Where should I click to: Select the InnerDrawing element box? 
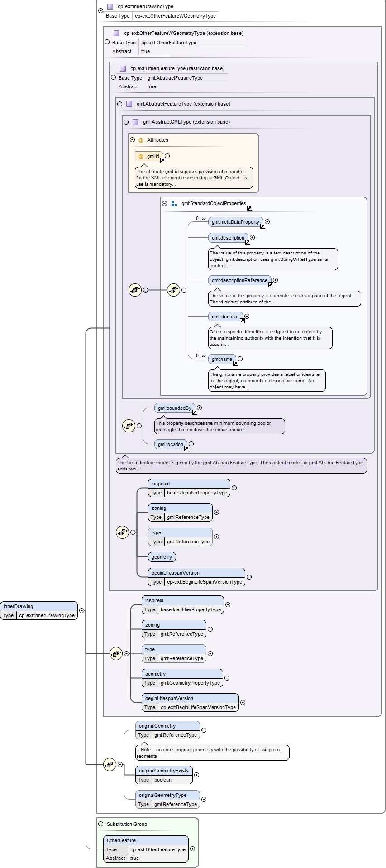coord(39,610)
